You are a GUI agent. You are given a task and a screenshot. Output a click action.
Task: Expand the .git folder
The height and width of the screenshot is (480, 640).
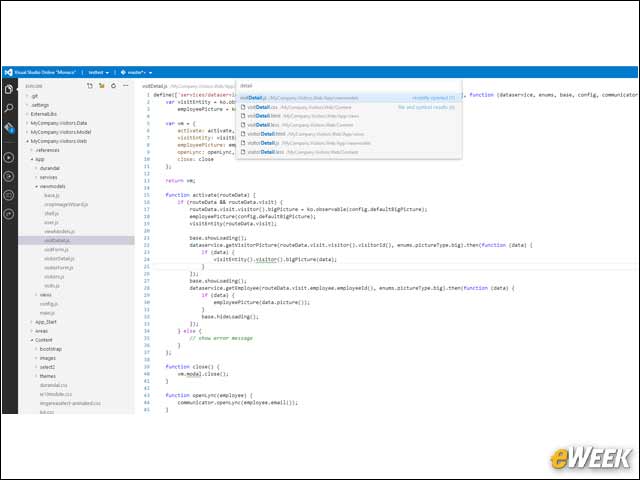click(34, 96)
